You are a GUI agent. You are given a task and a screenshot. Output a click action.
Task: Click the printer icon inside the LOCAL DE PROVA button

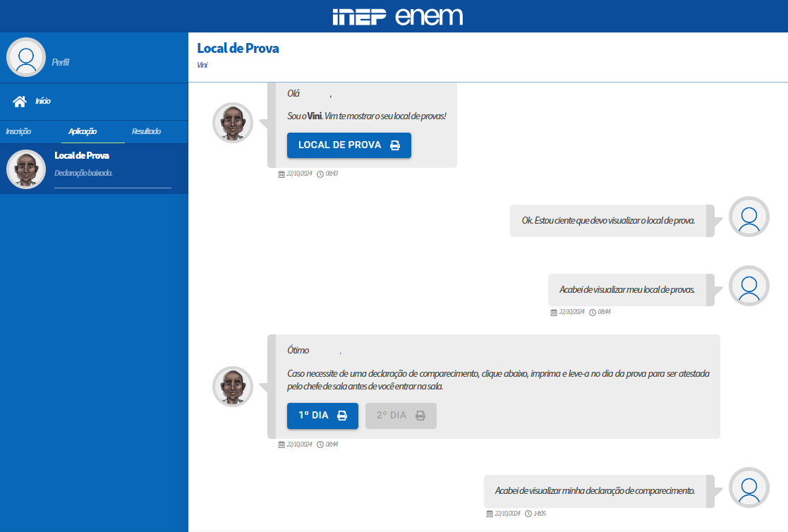pyautogui.click(x=396, y=145)
